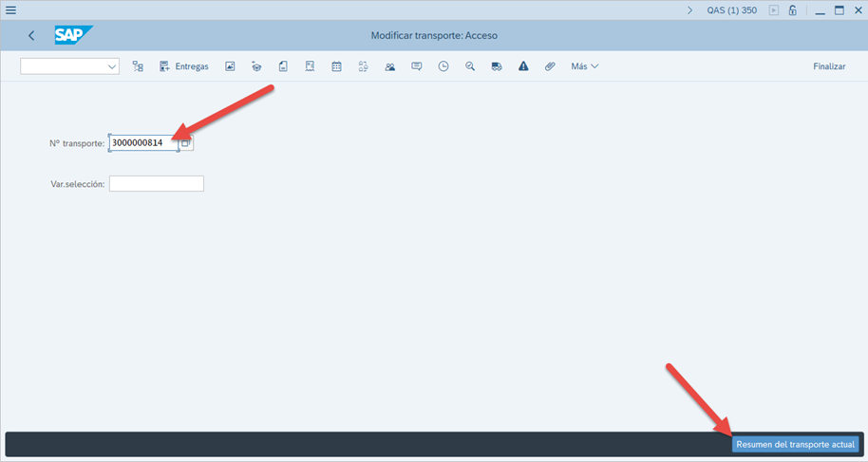This screenshot has width=868, height=462.
Task: Open the clock deadlines icon
Action: [x=443, y=66]
